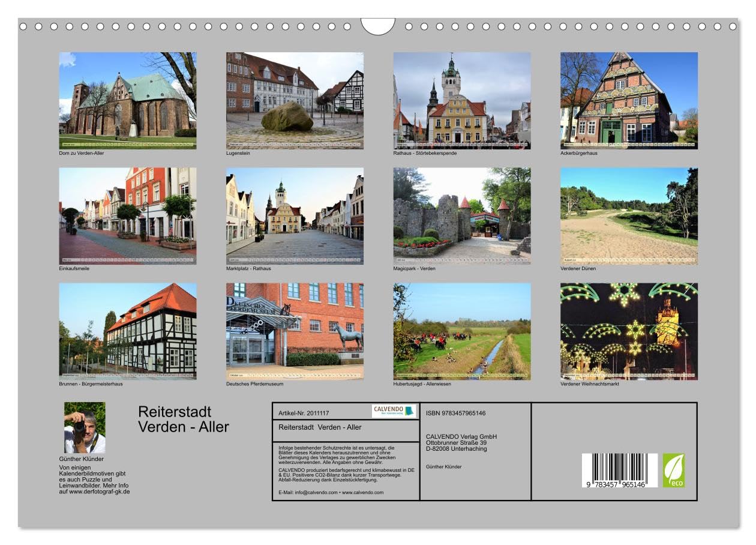Click the 'Ottobrunner Straße 39' address line

pos(457,442)
